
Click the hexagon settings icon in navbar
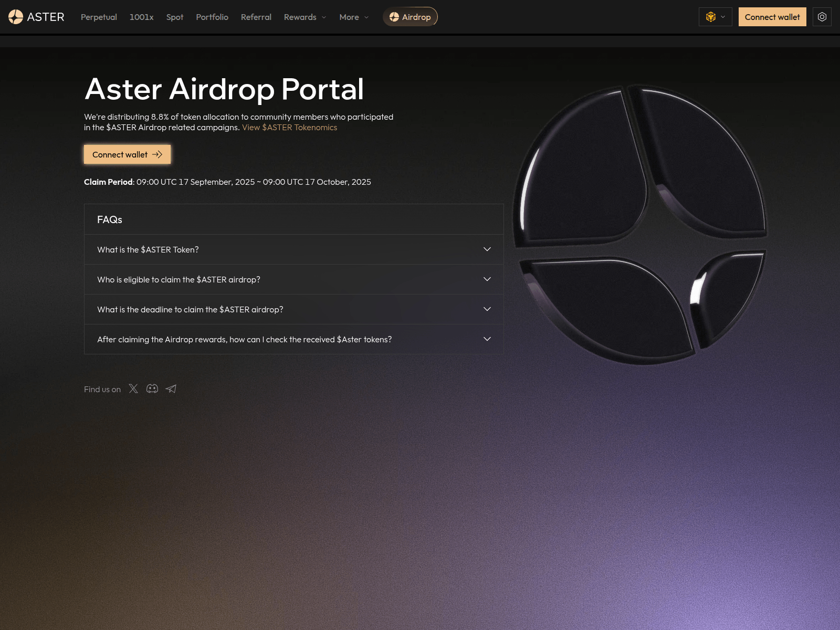822,16
